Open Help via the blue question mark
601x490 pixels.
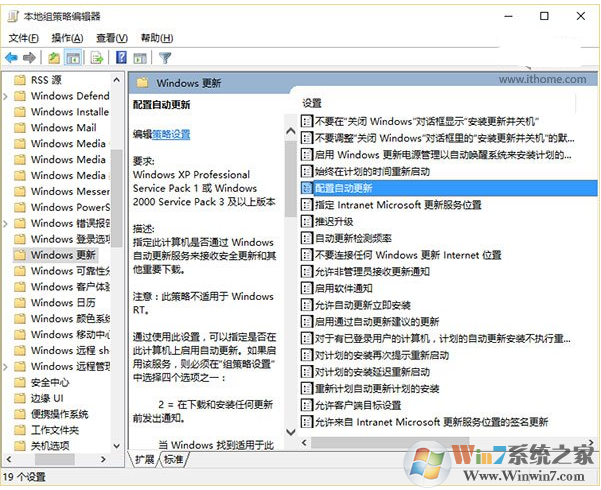coord(121,58)
